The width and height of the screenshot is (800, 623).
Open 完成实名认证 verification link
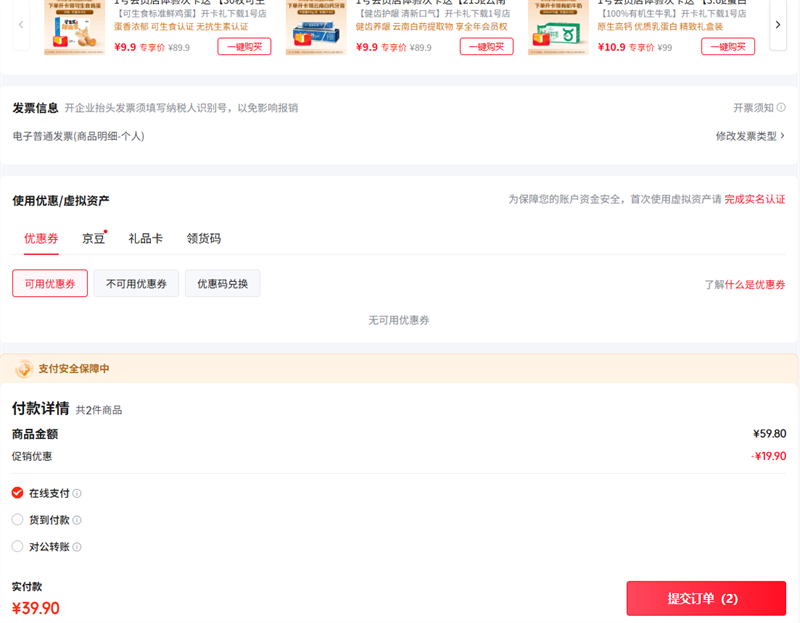(x=755, y=200)
